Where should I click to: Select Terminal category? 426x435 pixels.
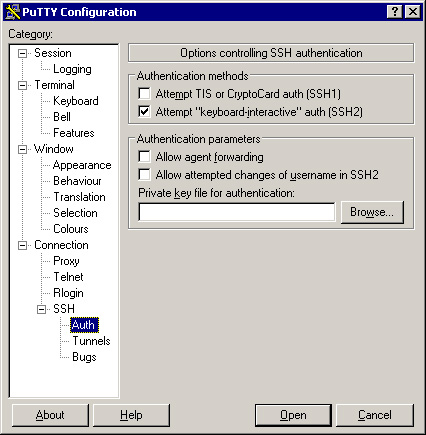pyautogui.click(x=54, y=85)
